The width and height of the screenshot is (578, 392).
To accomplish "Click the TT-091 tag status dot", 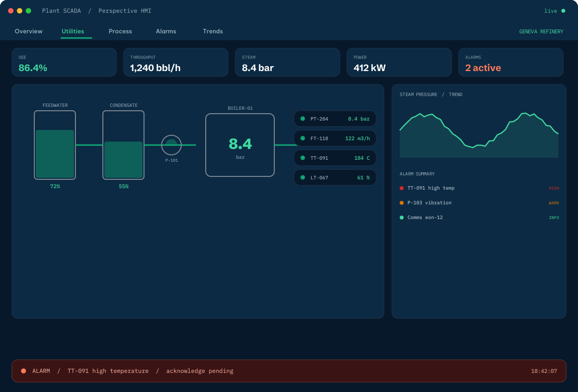I will 303,158.
